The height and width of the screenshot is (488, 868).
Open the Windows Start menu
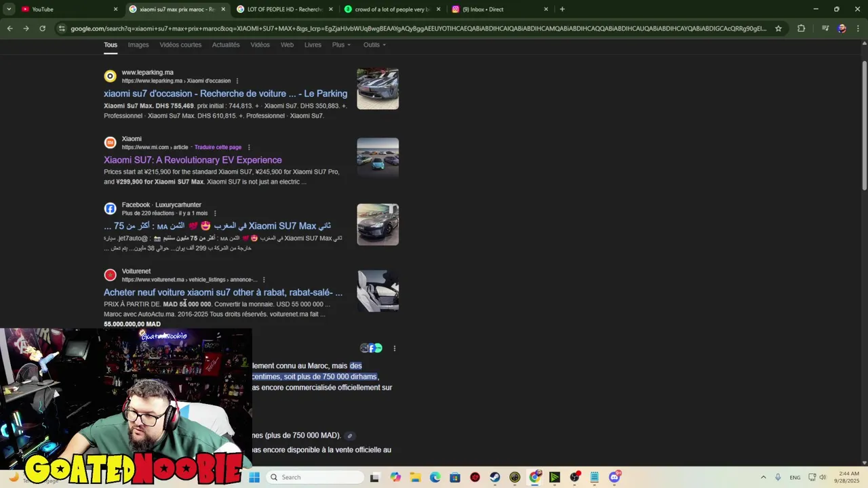254,477
